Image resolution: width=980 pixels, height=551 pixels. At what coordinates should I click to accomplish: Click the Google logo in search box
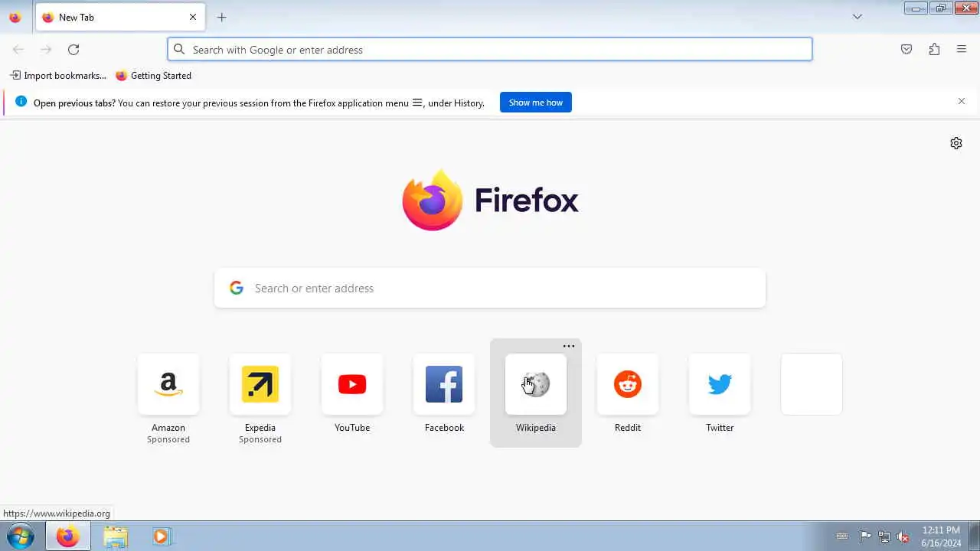click(237, 288)
